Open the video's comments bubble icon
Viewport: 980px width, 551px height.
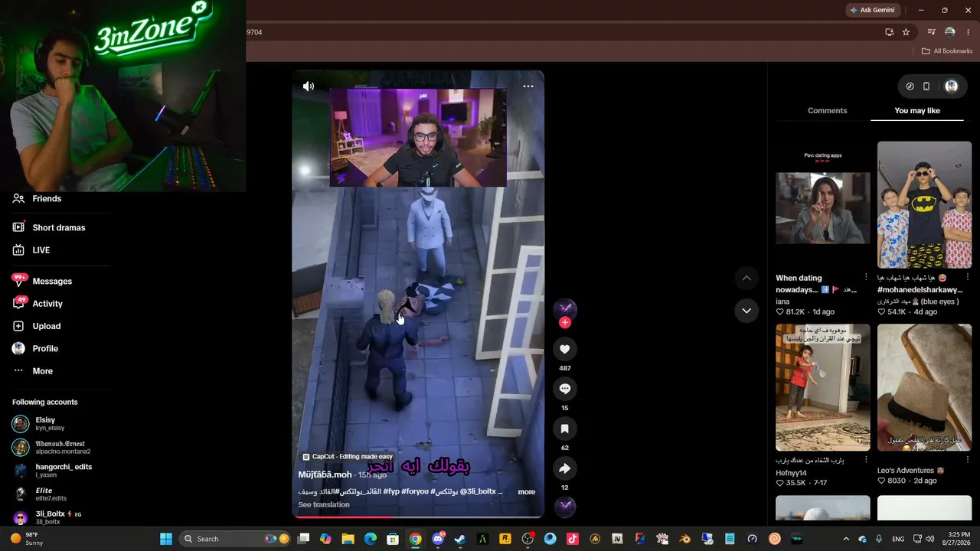(565, 389)
